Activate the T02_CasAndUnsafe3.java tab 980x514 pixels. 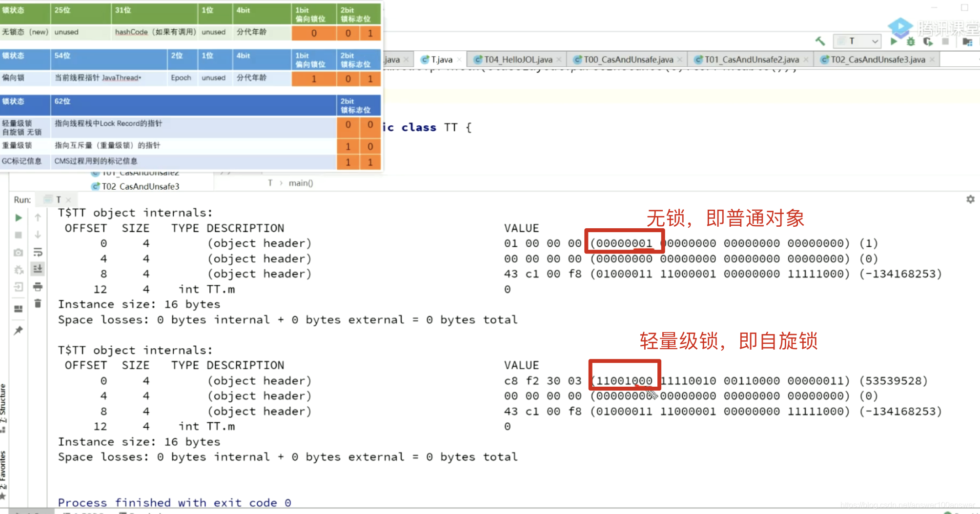pos(878,59)
